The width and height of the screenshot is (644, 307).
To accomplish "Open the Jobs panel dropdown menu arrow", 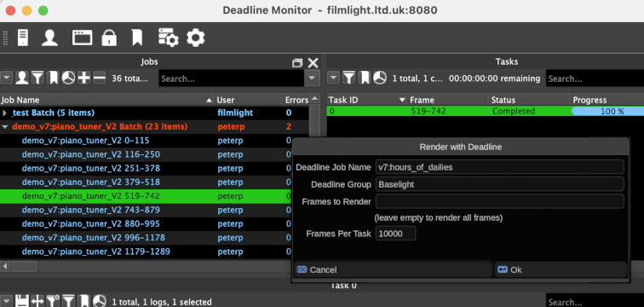I will click(x=7, y=78).
